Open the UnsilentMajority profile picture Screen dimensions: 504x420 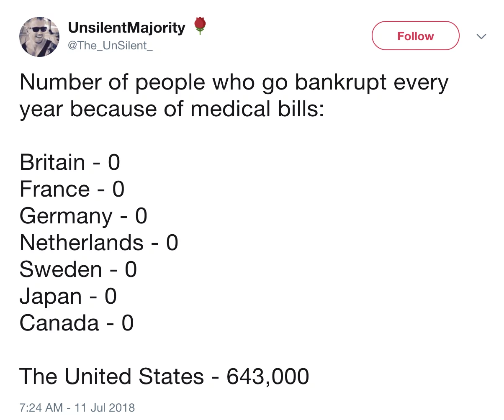(x=39, y=37)
